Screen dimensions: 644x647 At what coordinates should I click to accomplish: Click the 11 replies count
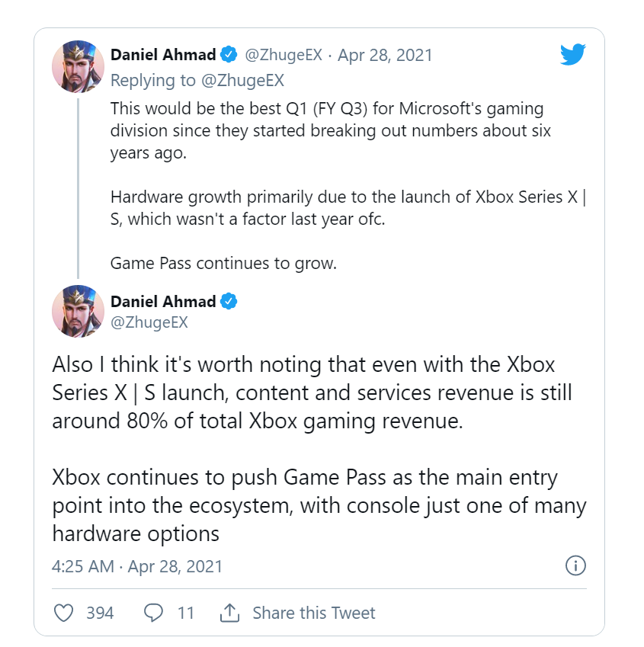point(186,613)
